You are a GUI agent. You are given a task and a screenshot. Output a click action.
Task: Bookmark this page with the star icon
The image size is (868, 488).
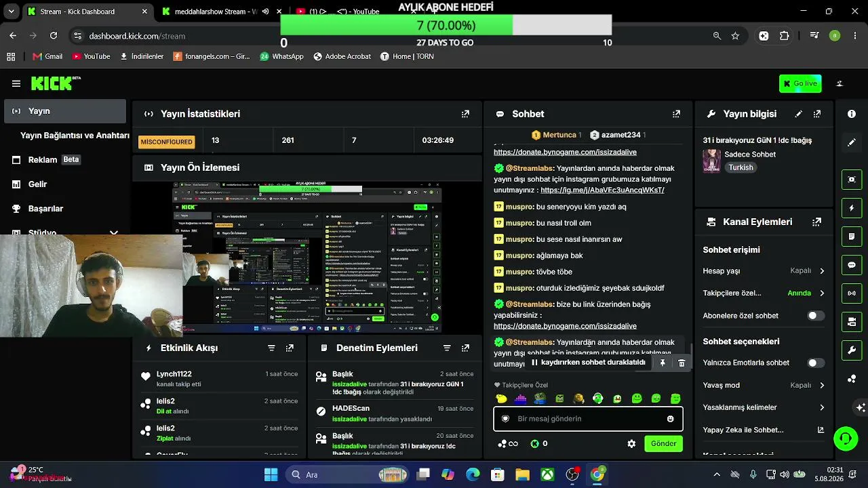(735, 36)
